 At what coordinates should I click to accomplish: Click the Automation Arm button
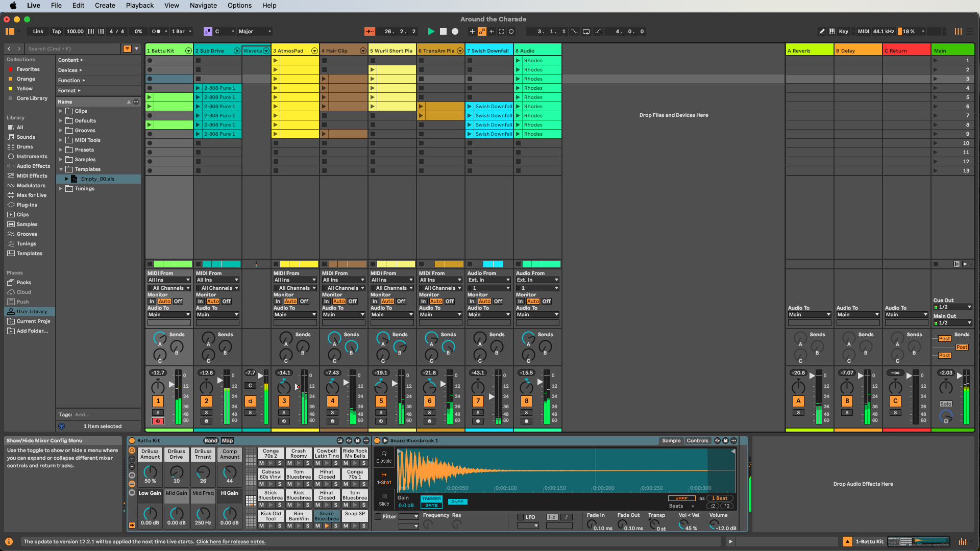click(x=482, y=32)
